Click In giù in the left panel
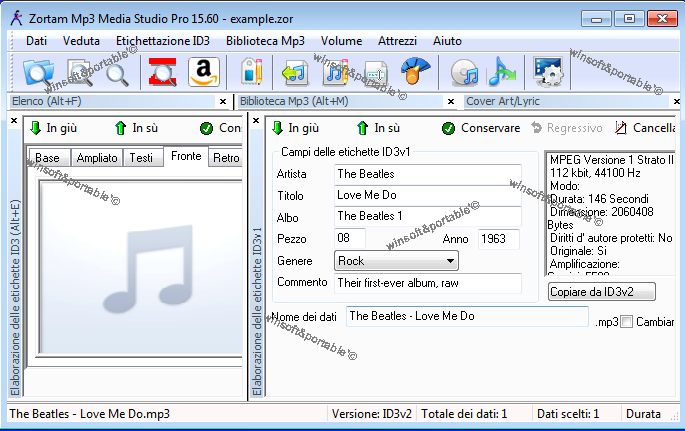685x431 pixels. [53, 128]
